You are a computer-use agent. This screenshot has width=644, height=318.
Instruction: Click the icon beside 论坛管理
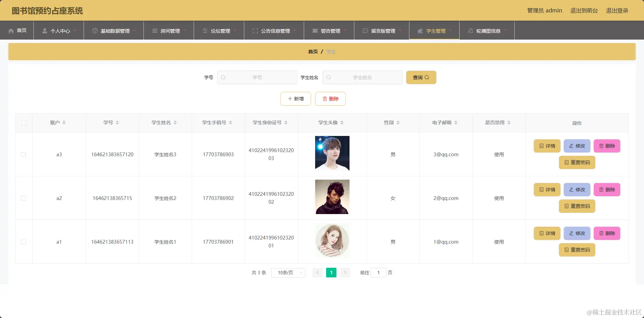[205, 31]
